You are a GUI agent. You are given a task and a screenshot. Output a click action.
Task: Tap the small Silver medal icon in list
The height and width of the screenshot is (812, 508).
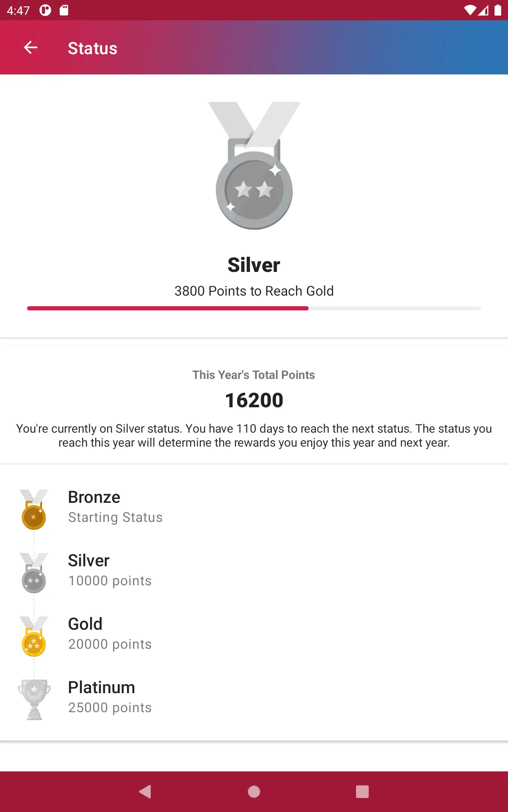pos(34,573)
